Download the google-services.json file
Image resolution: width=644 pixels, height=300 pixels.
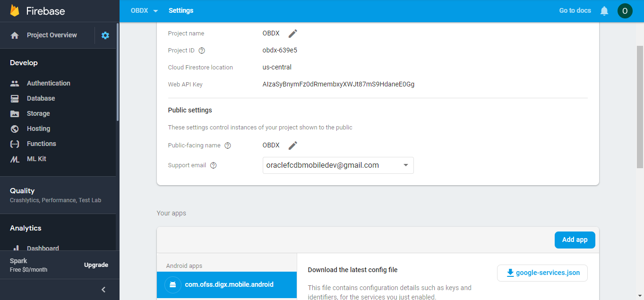point(542,273)
